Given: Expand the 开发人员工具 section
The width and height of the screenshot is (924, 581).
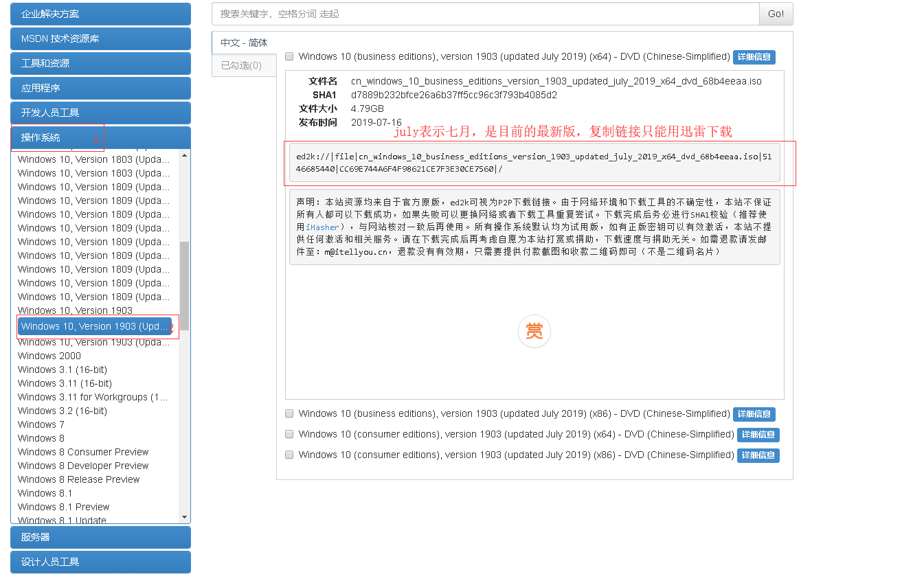Looking at the screenshot, I should (100, 113).
